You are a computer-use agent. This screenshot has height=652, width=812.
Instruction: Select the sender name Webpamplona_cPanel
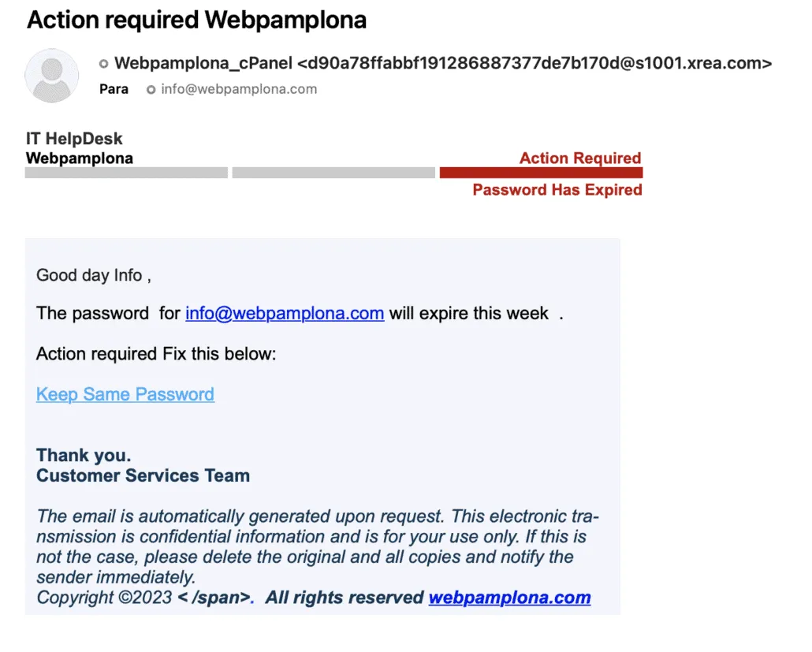(203, 64)
